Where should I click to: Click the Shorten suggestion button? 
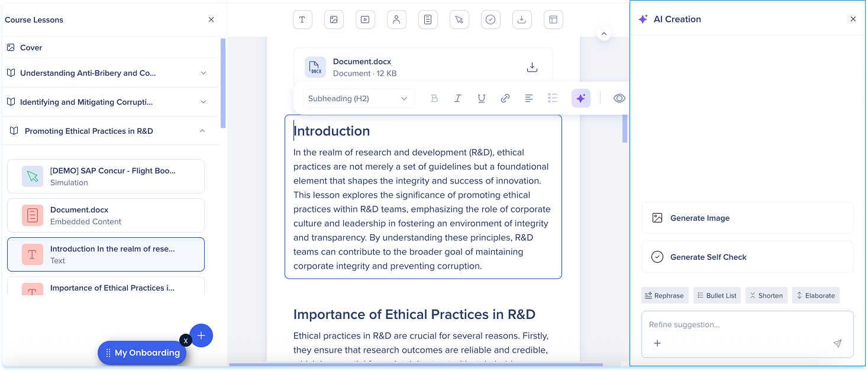766,295
